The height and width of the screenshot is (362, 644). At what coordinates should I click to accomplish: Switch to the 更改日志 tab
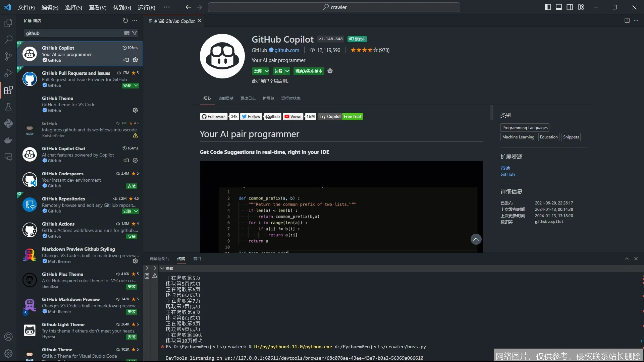[248, 98]
